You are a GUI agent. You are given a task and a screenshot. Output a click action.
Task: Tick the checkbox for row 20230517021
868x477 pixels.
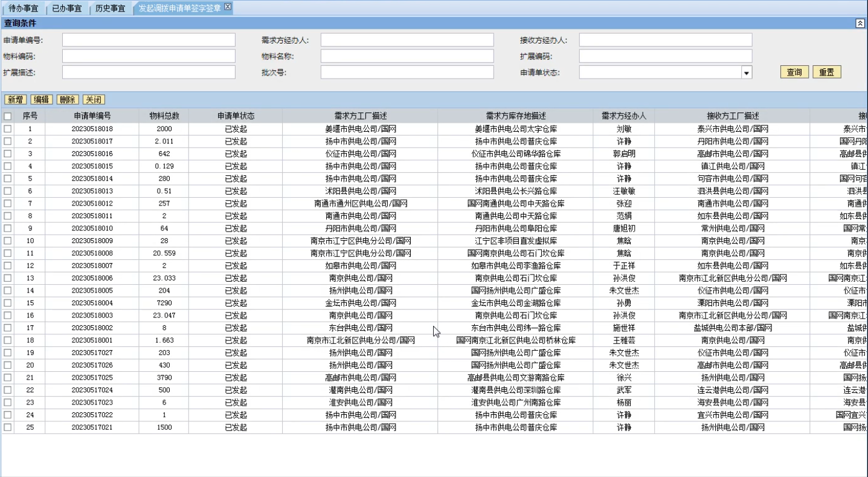coord(8,427)
